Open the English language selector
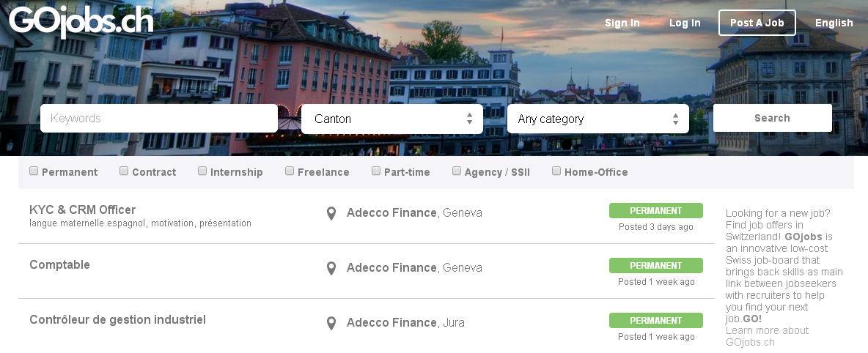The width and height of the screenshot is (868, 353). point(834,23)
